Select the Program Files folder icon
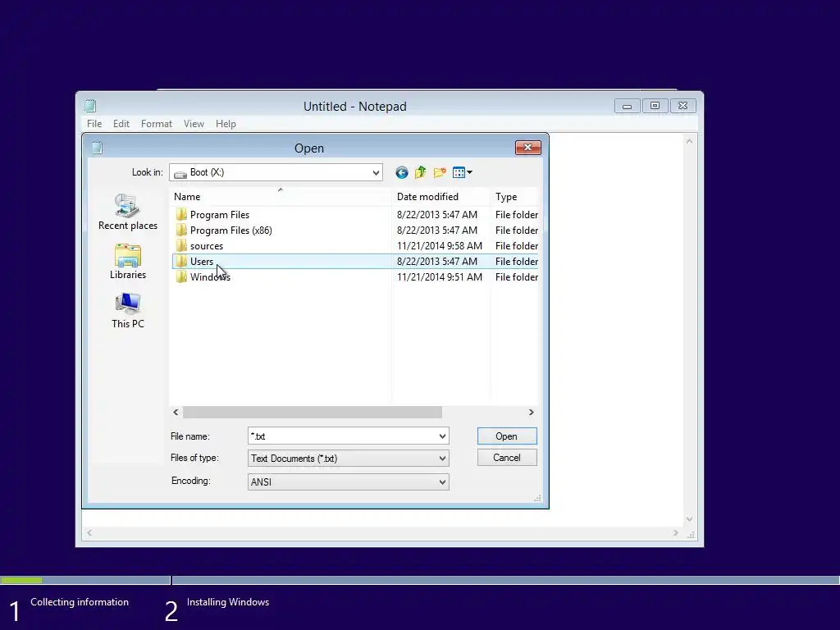Image resolution: width=840 pixels, height=630 pixels. click(181, 215)
